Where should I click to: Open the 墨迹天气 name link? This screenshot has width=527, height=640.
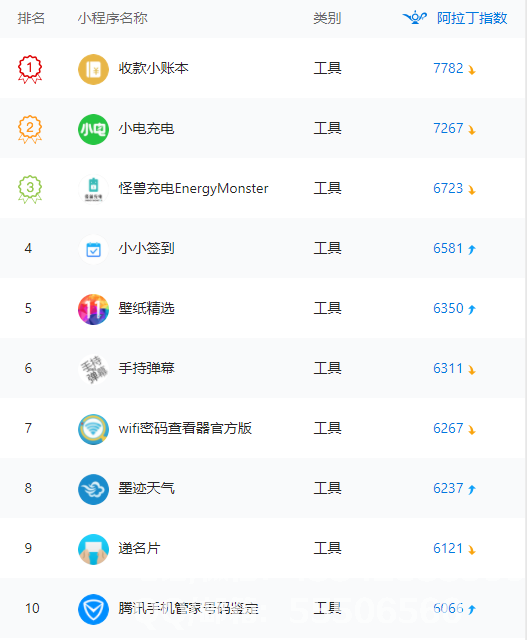(147, 488)
